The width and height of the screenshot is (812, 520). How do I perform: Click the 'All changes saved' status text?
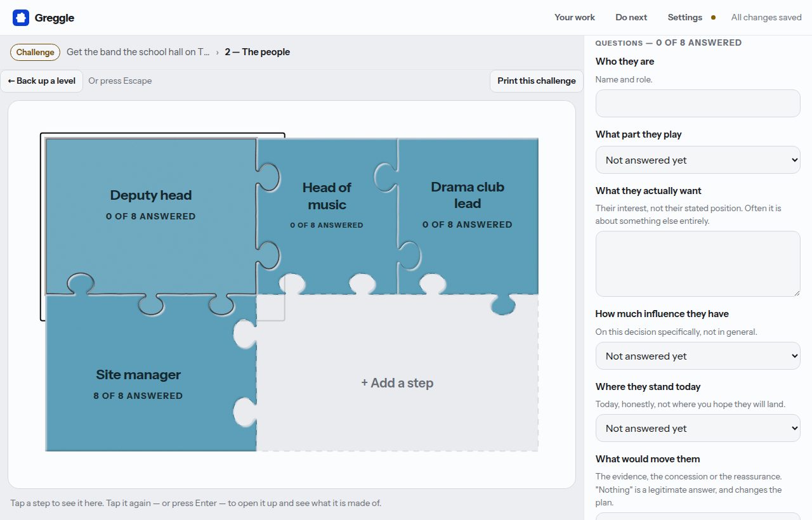click(766, 17)
